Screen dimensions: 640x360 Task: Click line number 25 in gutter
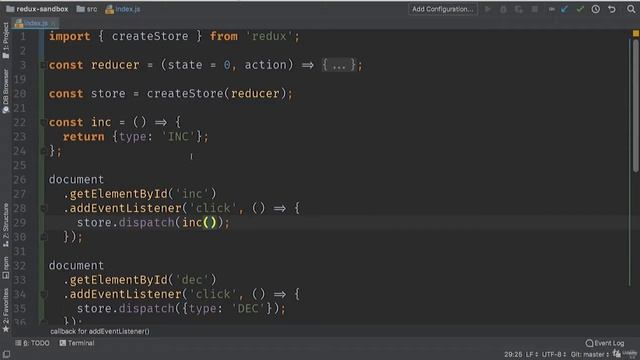coord(20,165)
